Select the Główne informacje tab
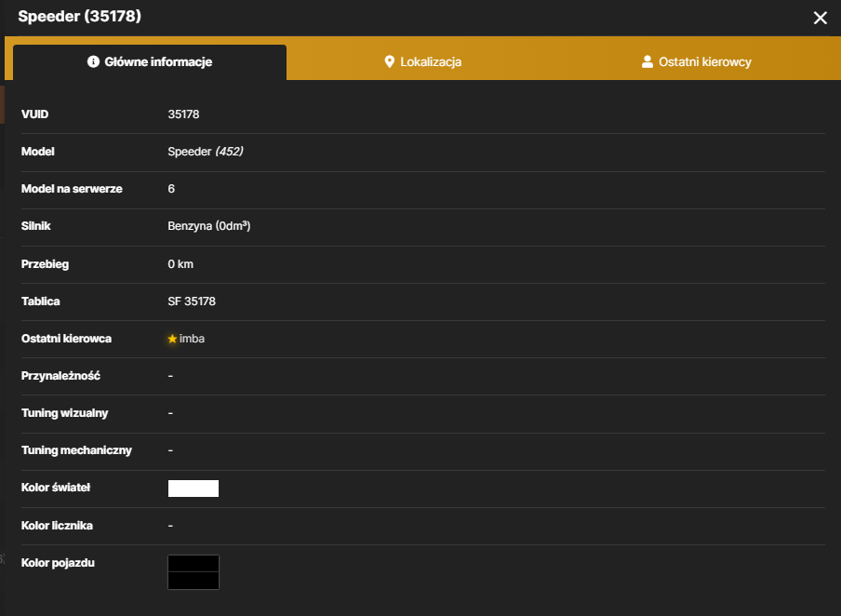 coord(150,62)
